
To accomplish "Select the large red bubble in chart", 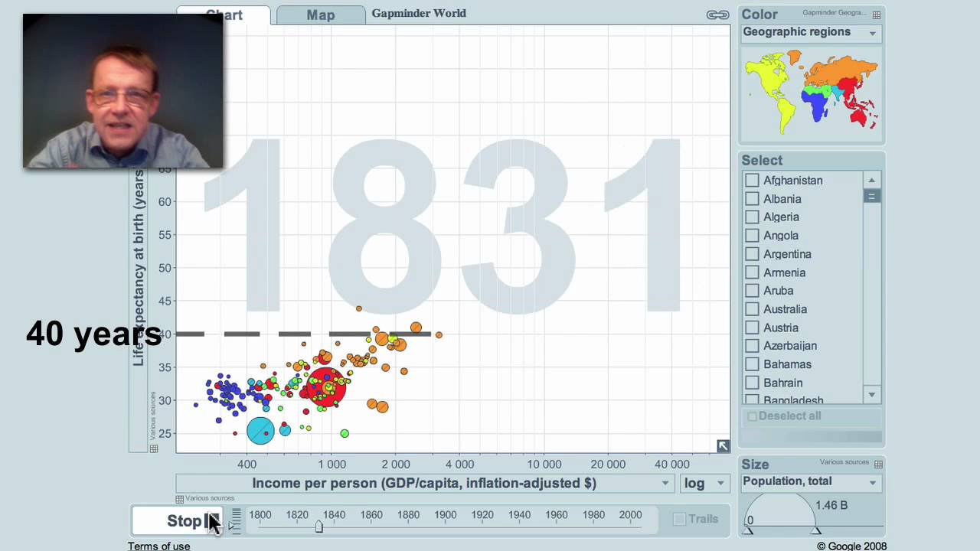I will (x=326, y=386).
